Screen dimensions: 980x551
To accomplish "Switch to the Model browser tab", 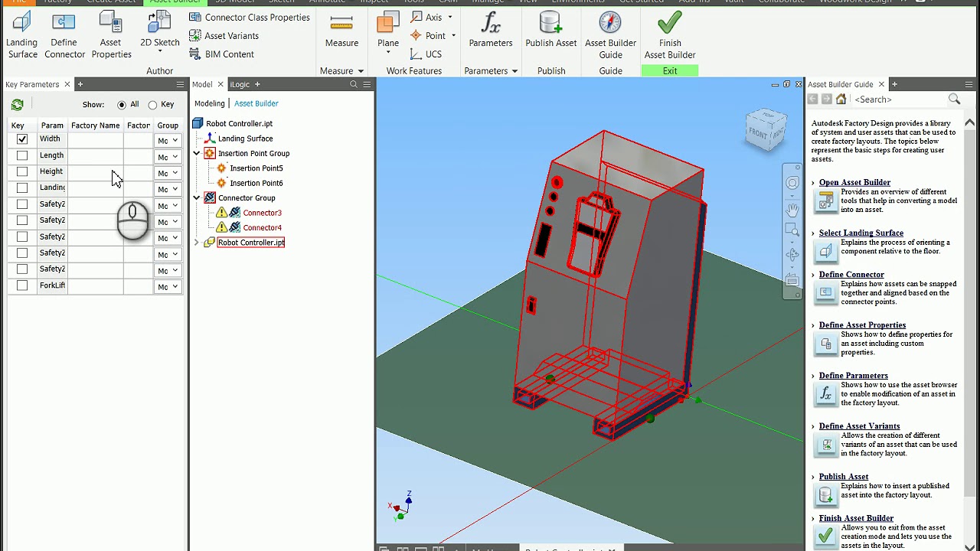I will 202,84.
